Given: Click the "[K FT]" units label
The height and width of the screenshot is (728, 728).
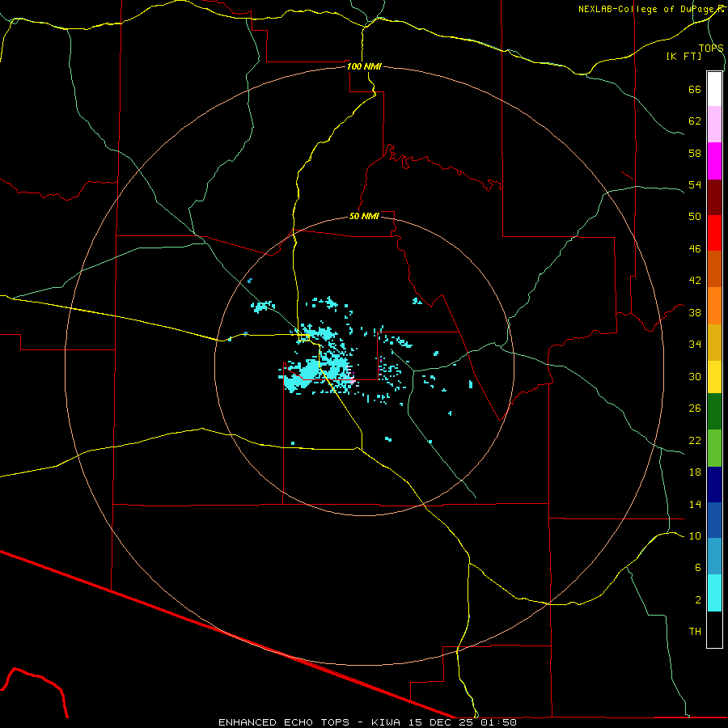Looking at the screenshot, I should pyautogui.click(x=684, y=56).
